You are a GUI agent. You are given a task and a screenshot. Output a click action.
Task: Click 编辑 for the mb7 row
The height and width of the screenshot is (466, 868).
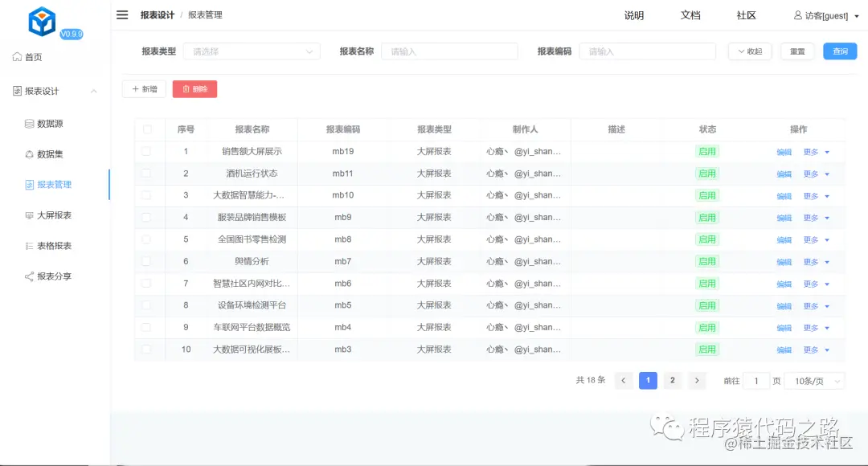[x=784, y=263]
